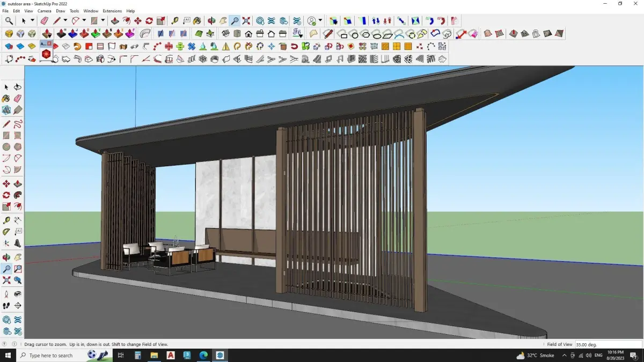Open the Arc tool dropdown arrow
This screenshot has height=362, width=644.
click(x=84, y=20)
